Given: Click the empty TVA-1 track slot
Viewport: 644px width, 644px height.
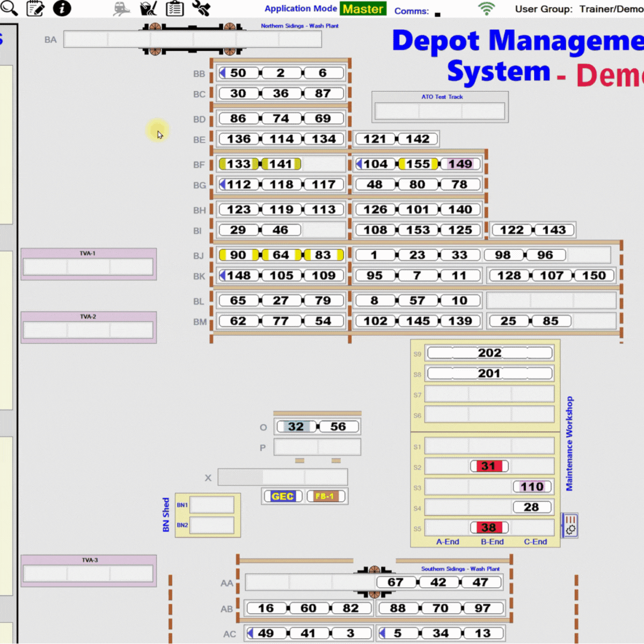Looking at the screenshot, I should [x=88, y=267].
